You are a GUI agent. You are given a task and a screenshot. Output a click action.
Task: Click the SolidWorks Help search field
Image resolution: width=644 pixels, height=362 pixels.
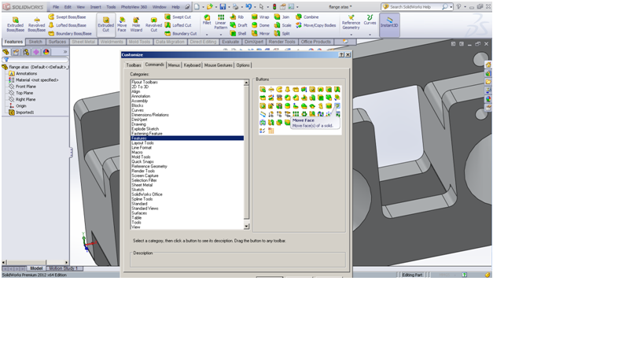(x=414, y=7)
